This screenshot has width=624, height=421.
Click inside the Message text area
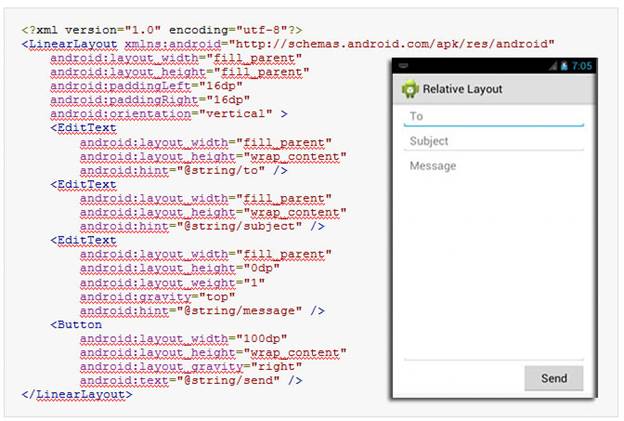(493, 250)
